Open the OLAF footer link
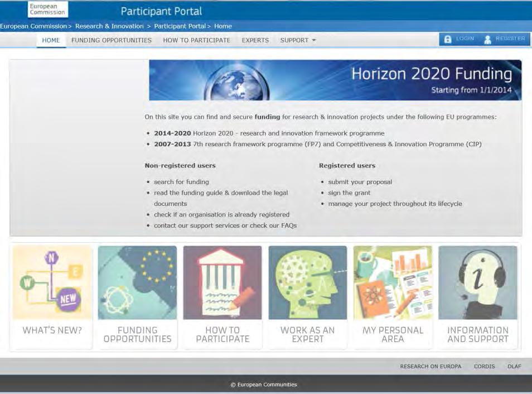Screen dimensions: 532x394 click(514, 367)
